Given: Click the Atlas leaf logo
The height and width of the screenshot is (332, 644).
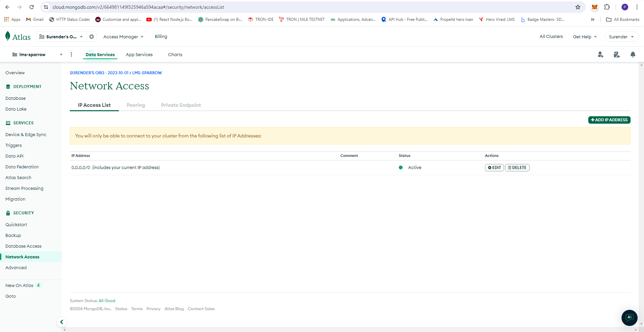Looking at the screenshot, I should (8, 36).
